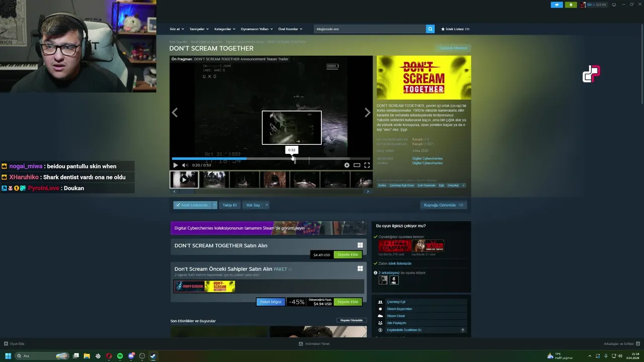The width and height of the screenshot is (644, 362).
Task: Click the Takip Et follow button
Action: [229, 205]
